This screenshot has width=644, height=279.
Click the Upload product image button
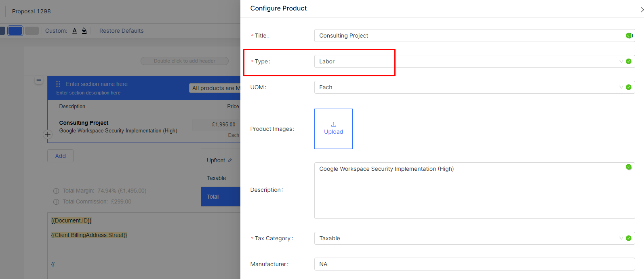pyautogui.click(x=333, y=129)
